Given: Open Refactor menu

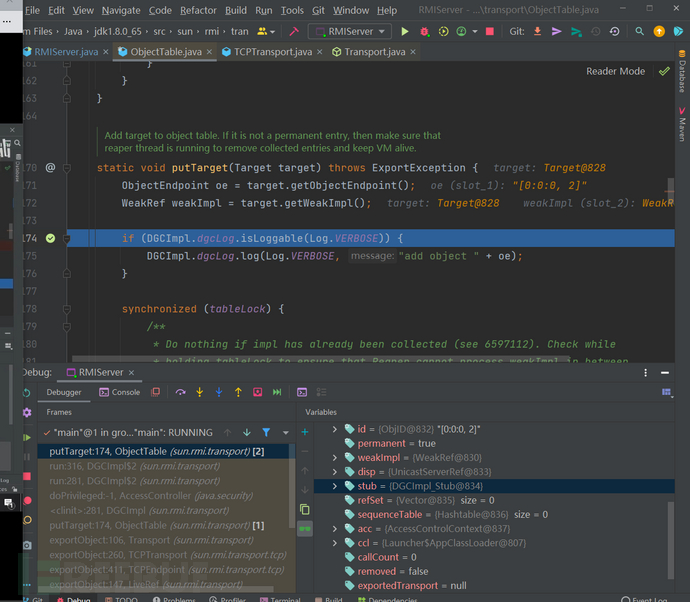Looking at the screenshot, I should [198, 10].
